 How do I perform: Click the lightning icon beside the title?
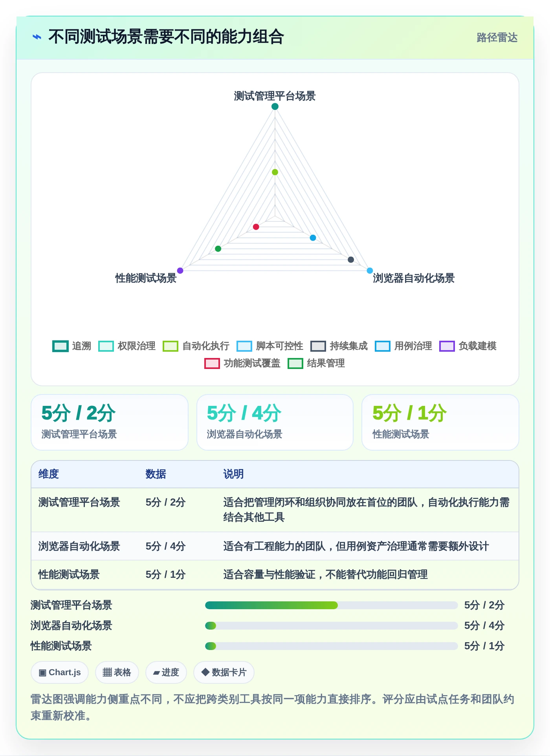point(37,37)
